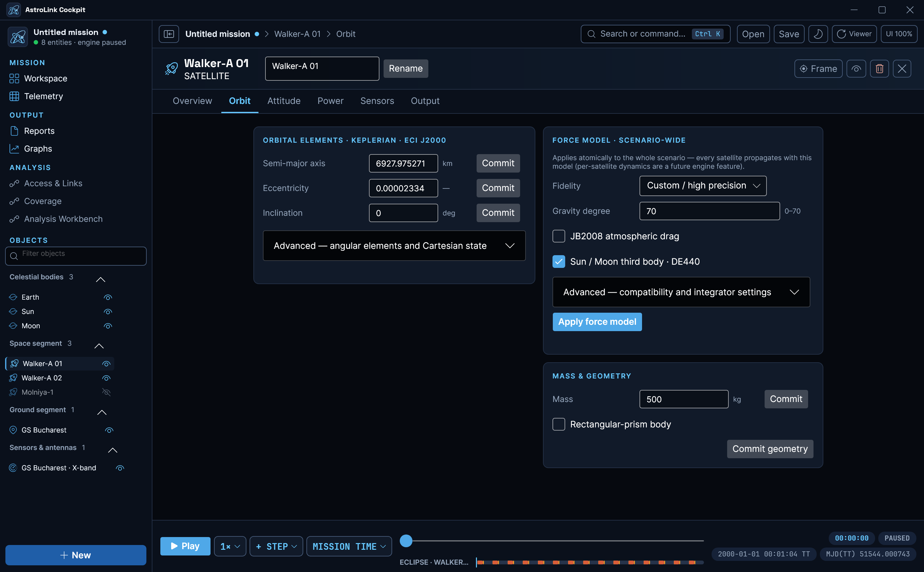The height and width of the screenshot is (572, 924).
Task: Click the Play button
Action: (x=185, y=546)
